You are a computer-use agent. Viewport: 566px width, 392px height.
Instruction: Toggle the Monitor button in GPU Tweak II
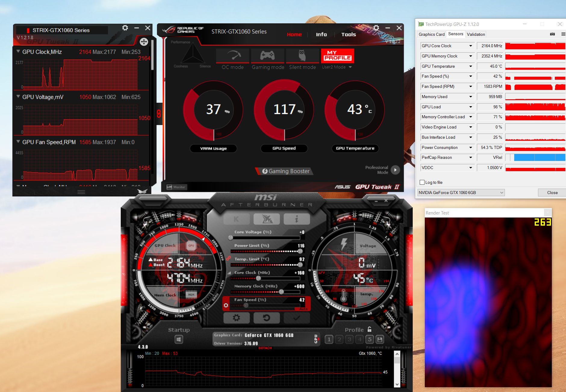click(x=176, y=187)
